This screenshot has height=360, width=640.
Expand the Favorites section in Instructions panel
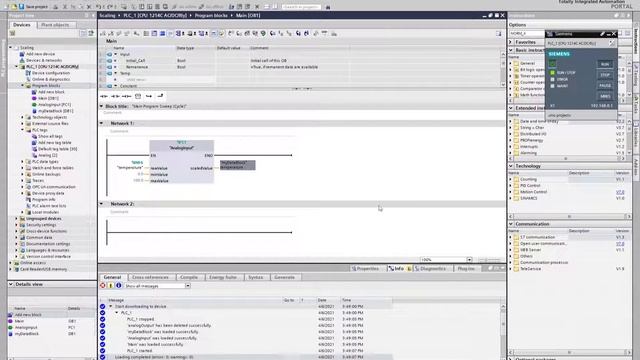511,42
